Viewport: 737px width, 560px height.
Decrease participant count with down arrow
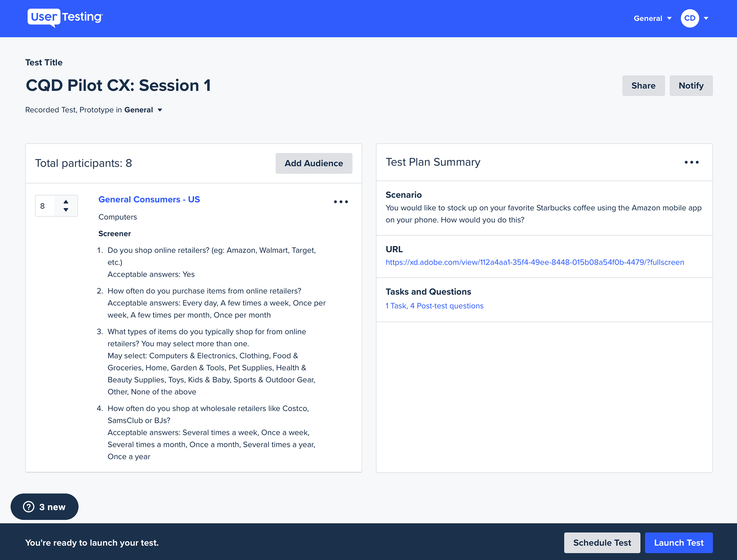coord(66,210)
